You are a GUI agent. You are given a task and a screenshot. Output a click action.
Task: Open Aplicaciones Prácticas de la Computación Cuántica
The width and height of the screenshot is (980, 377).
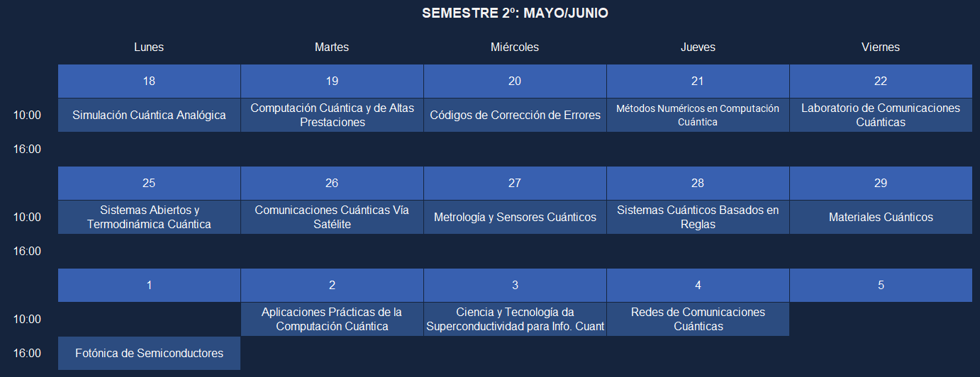[x=332, y=319]
